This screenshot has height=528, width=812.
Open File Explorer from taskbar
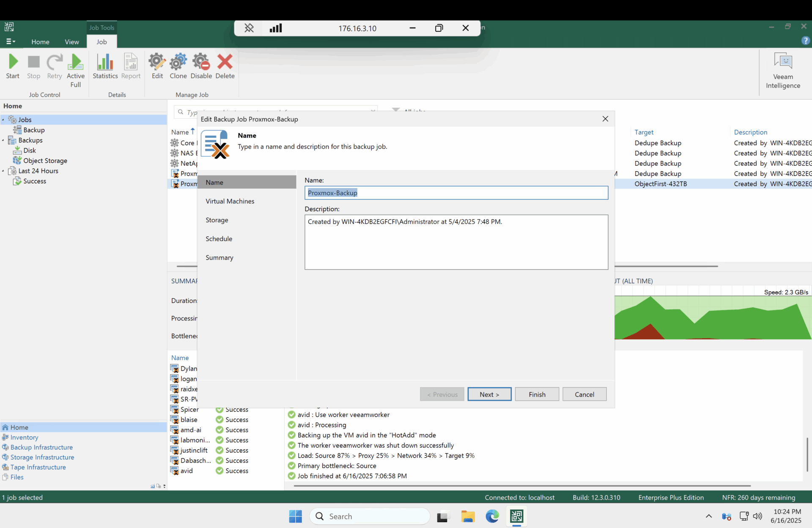(468, 516)
